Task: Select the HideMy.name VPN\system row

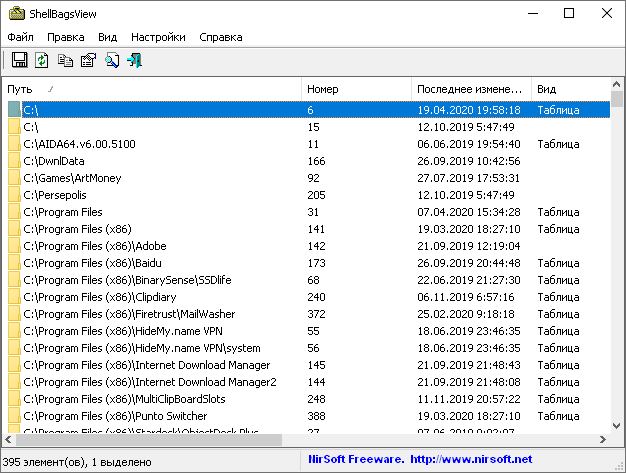Action: click(x=309, y=348)
